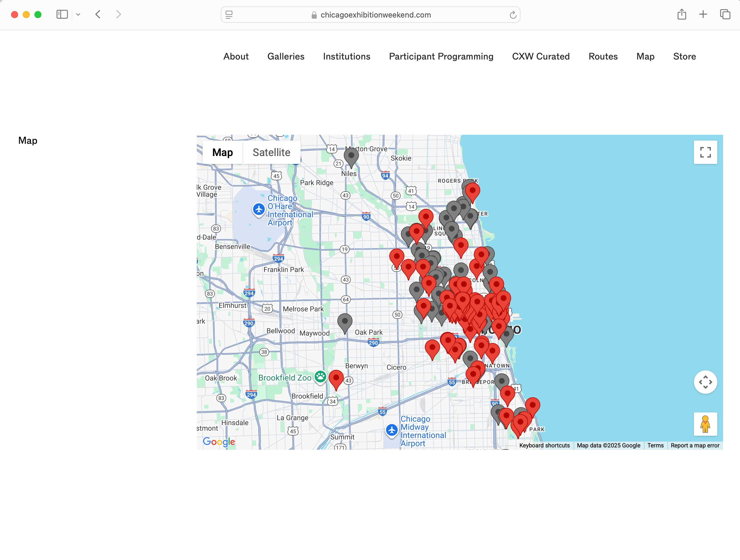The height and width of the screenshot is (560, 740).
Task: Open the map Terms link
Action: [x=655, y=446]
